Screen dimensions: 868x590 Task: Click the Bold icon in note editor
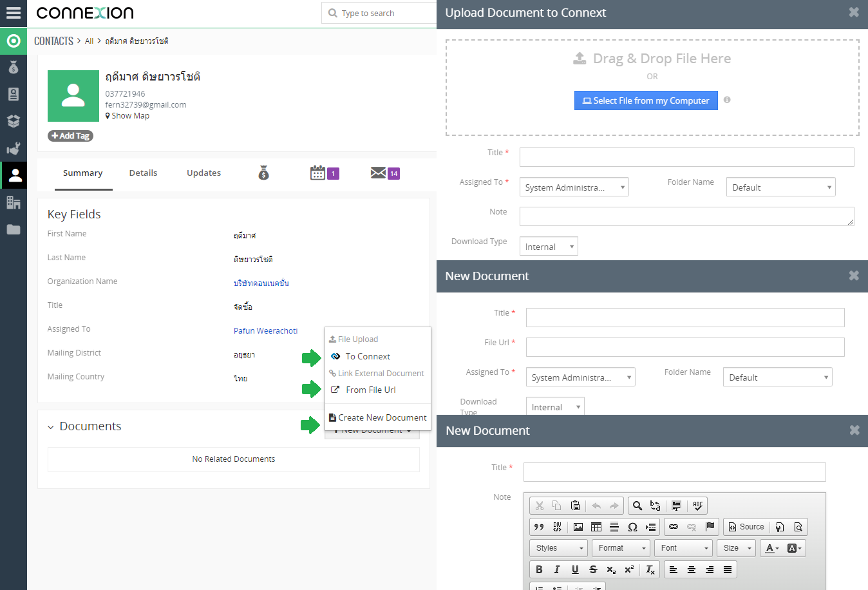click(x=539, y=569)
